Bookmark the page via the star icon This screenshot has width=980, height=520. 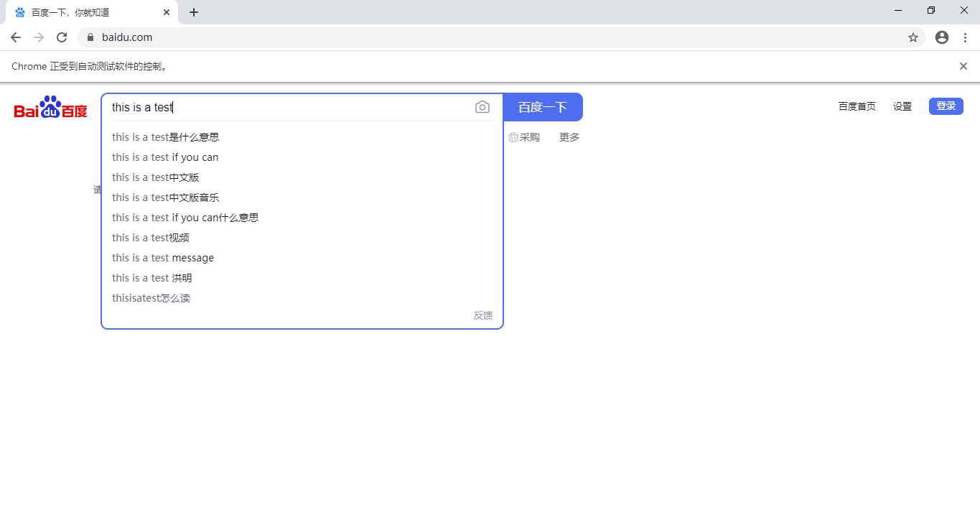tap(913, 37)
